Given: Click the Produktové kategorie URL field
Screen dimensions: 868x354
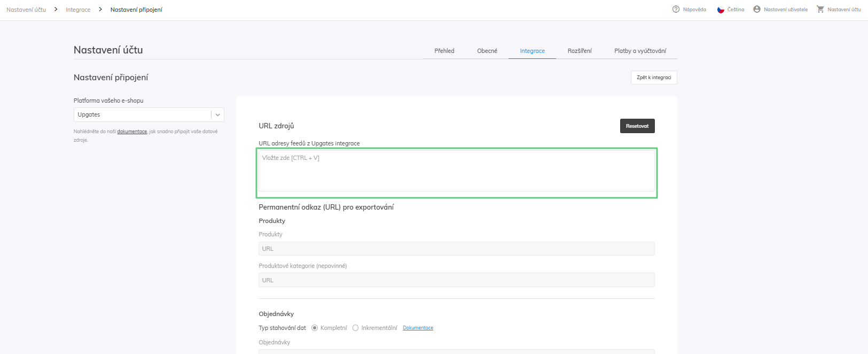Looking at the screenshot, I should 456,280.
